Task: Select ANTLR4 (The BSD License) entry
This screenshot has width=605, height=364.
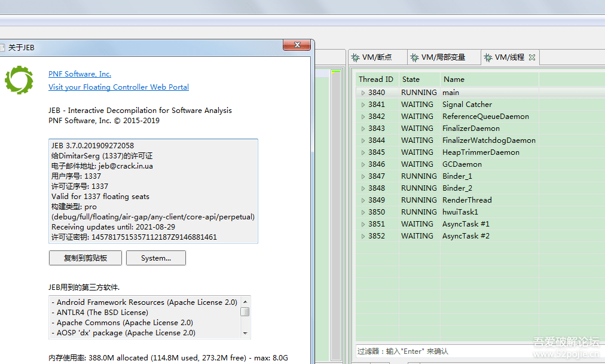Action: (100, 313)
